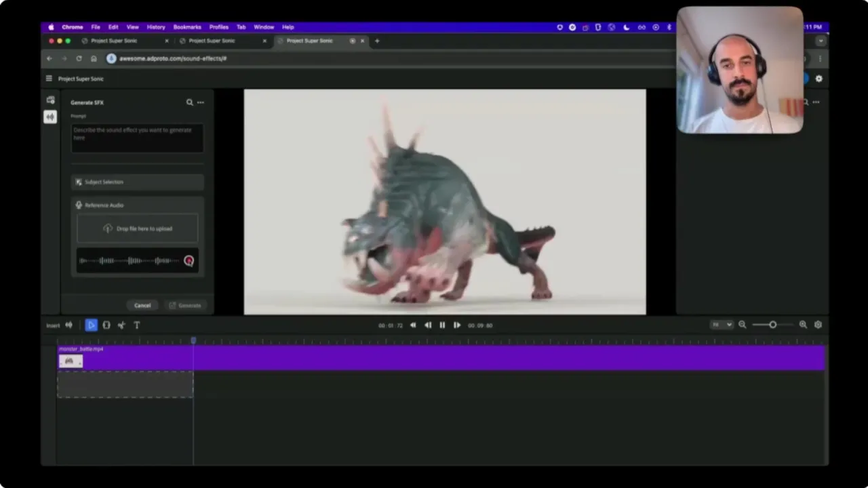The image size is (868, 488).
Task: Click the zoom in magnifier icon
Action: point(803,325)
